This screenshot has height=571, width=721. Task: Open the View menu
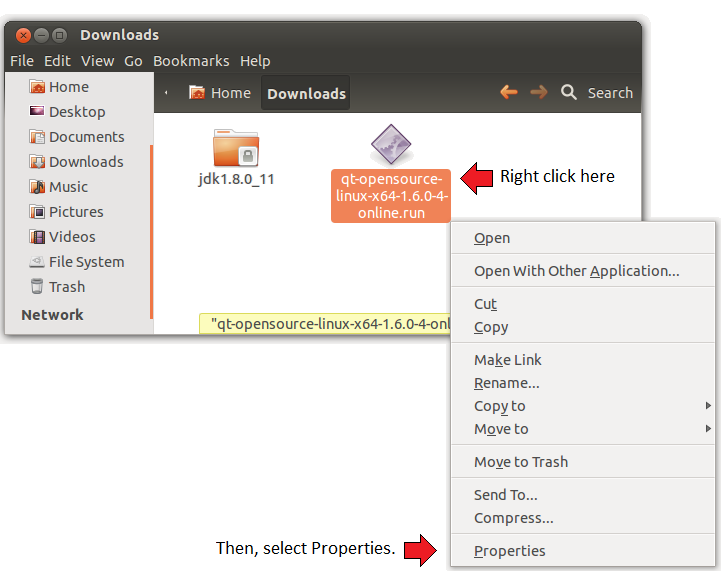tap(97, 61)
